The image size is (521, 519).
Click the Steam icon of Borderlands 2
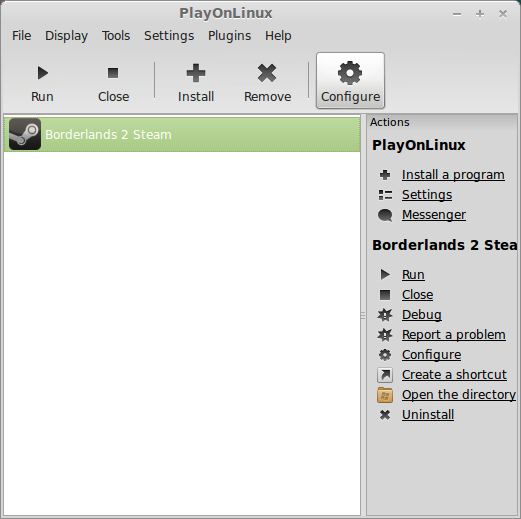point(25,134)
